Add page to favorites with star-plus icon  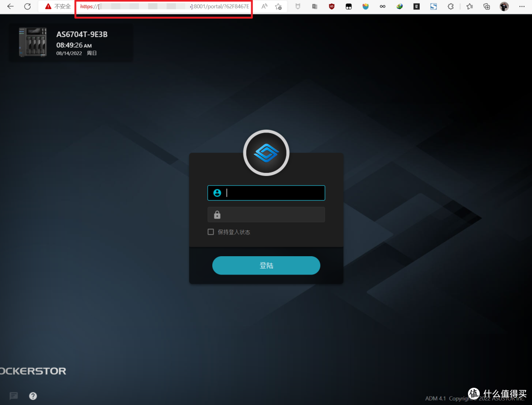tap(278, 6)
